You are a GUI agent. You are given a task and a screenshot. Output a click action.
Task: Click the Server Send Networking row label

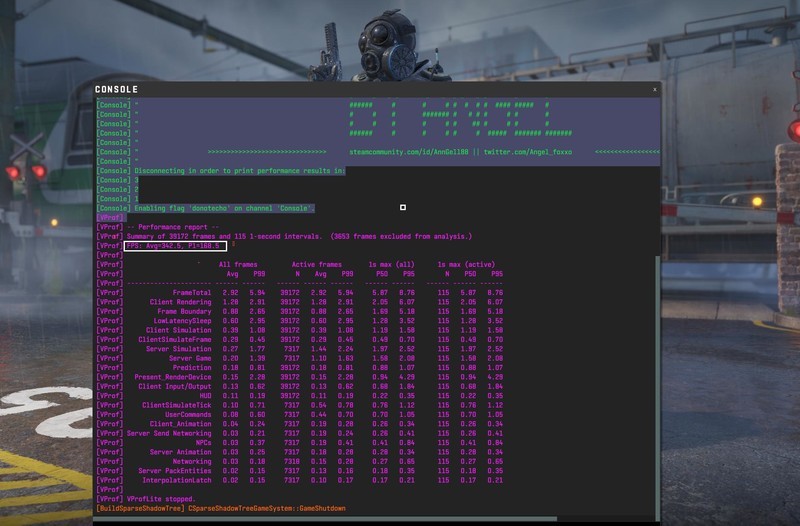click(x=169, y=433)
